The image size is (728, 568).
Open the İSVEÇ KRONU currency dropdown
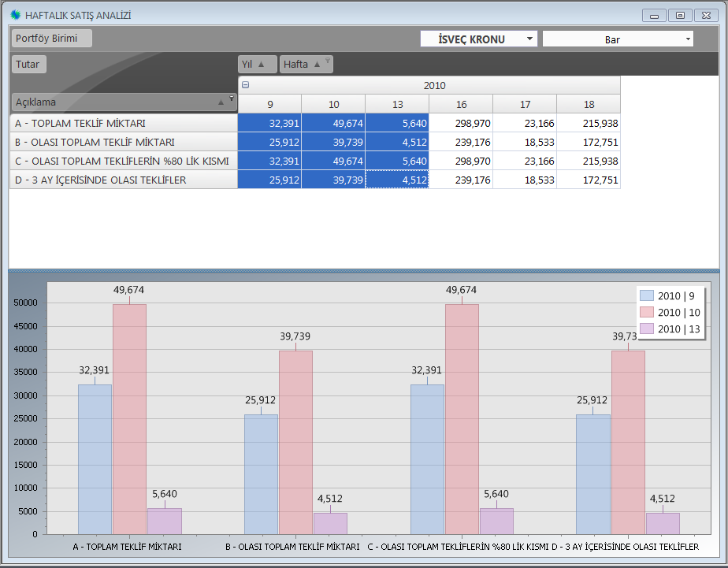529,39
